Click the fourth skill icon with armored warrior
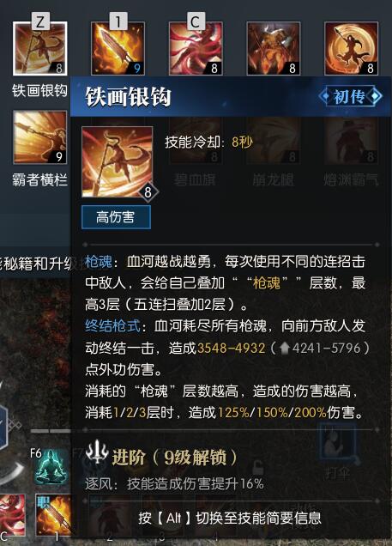392x546 pixels. pos(274,48)
